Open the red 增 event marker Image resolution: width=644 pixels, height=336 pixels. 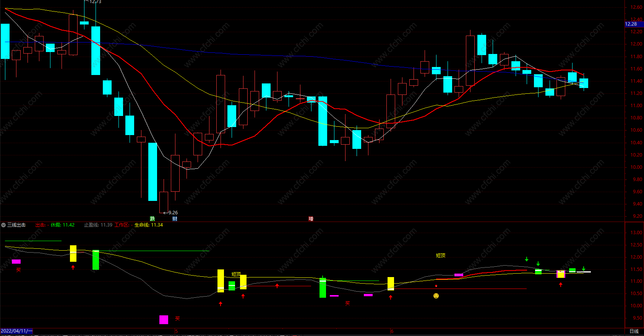point(311,219)
